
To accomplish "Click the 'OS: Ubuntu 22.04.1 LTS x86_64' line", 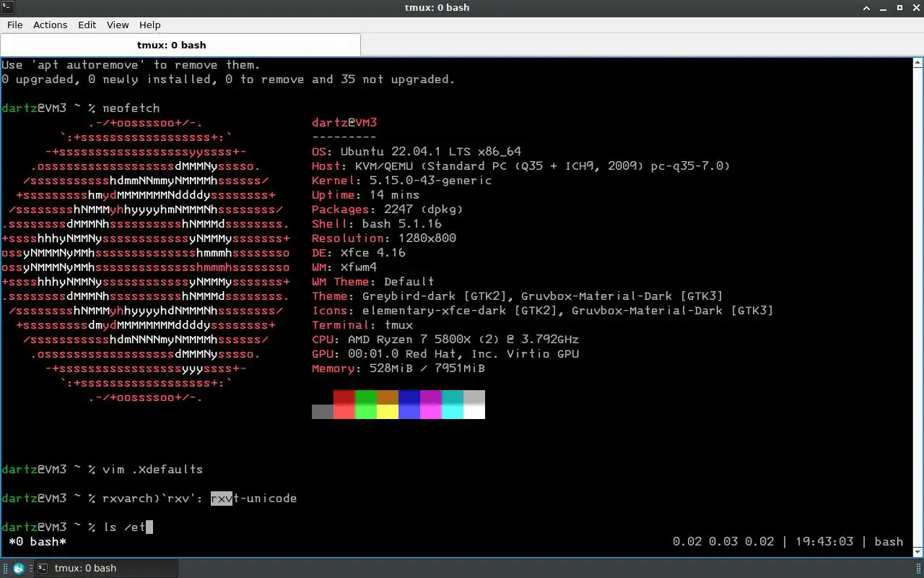I will point(417,152).
